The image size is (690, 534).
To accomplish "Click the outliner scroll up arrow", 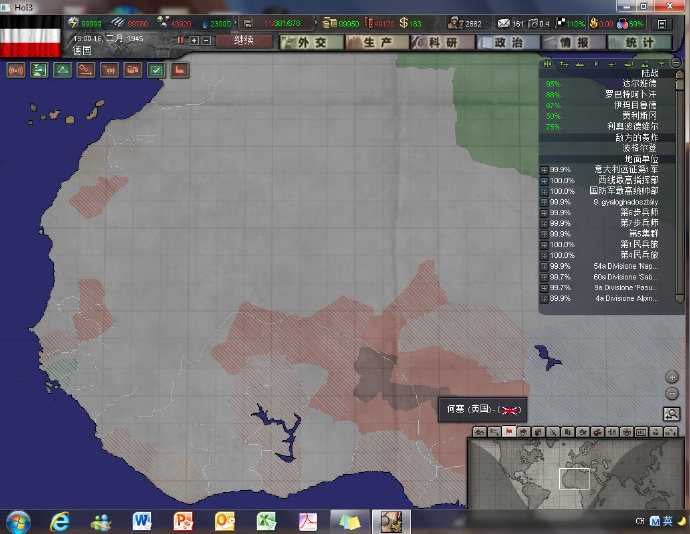I will pyautogui.click(x=679, y=74).
